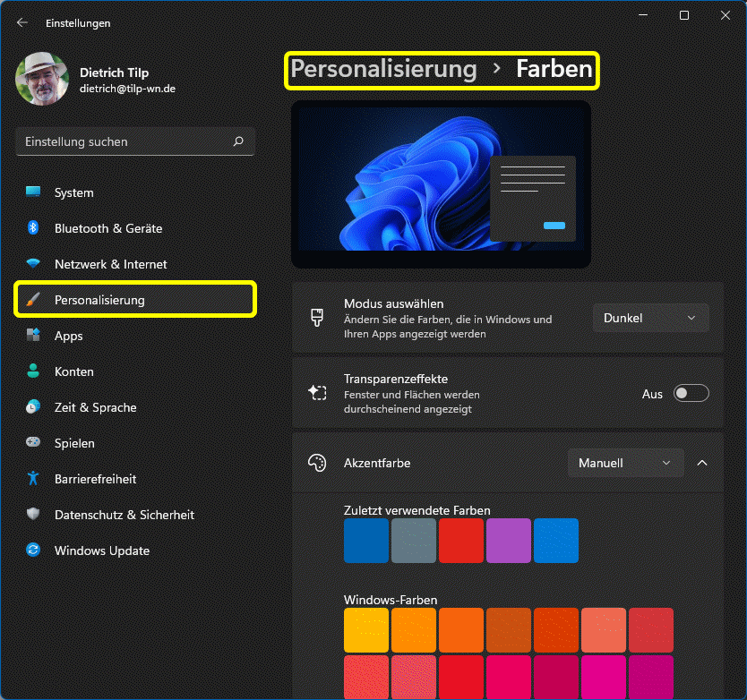Go back using the arrow icon
The width and height of the screenshot is (747, 700).
[x=22, y=22]
